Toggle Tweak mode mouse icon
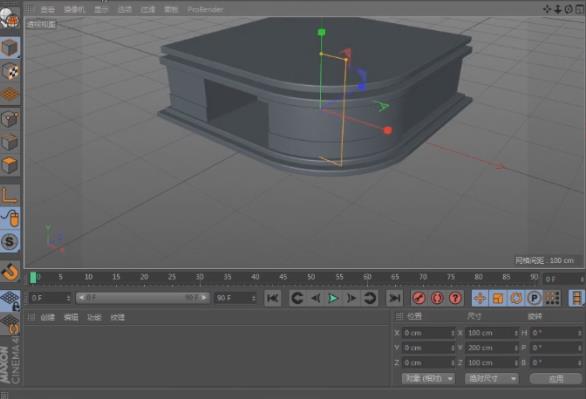 click(10, 218)
